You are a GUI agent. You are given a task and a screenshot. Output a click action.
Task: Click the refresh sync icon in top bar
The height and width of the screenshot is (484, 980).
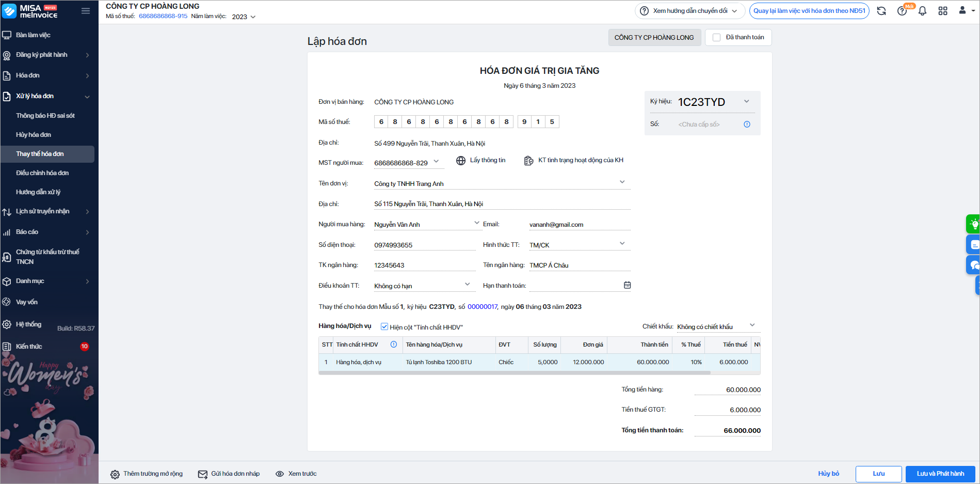tap(881, 11)
